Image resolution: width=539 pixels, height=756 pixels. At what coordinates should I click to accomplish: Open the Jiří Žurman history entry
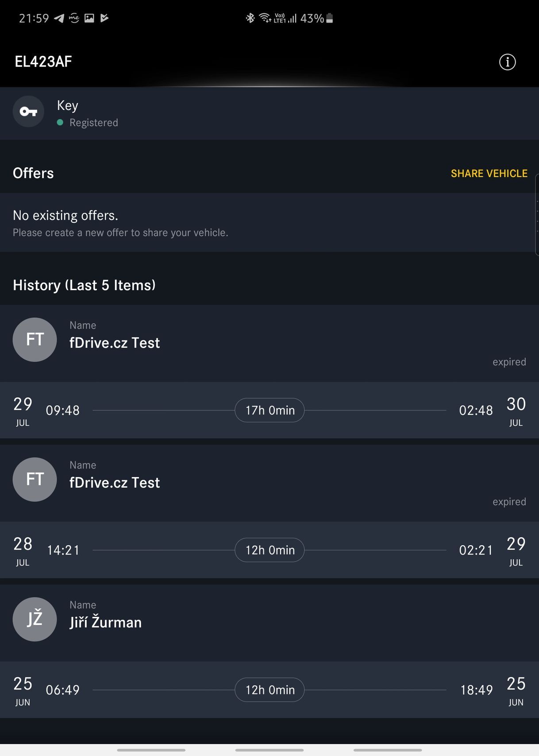click(269, 622)
